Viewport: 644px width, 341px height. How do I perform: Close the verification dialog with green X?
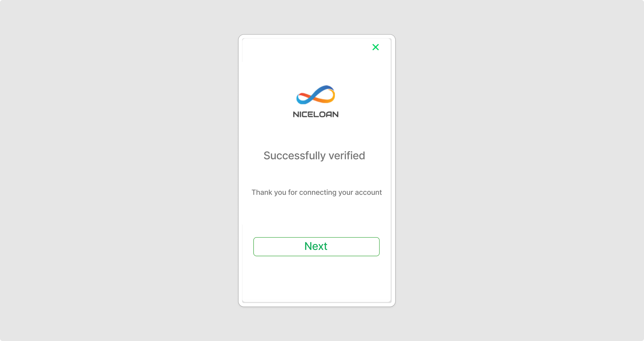tap(375, 47)
